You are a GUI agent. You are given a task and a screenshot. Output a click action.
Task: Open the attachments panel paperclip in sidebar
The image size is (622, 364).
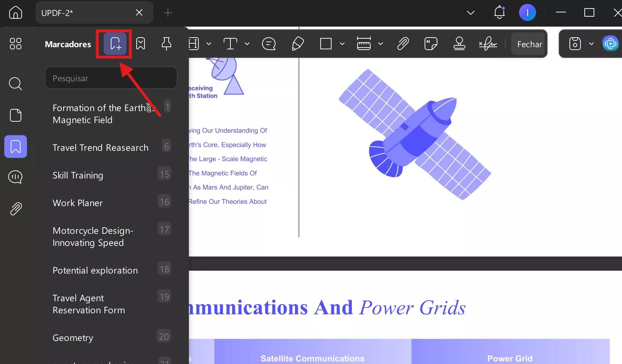pos(15,209)
